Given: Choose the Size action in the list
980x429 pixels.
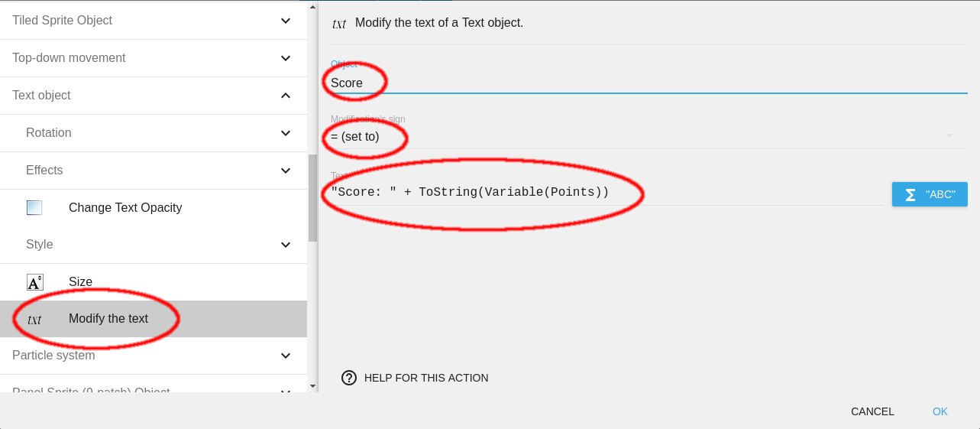Looking at the screenshot, I should point(80,282).
